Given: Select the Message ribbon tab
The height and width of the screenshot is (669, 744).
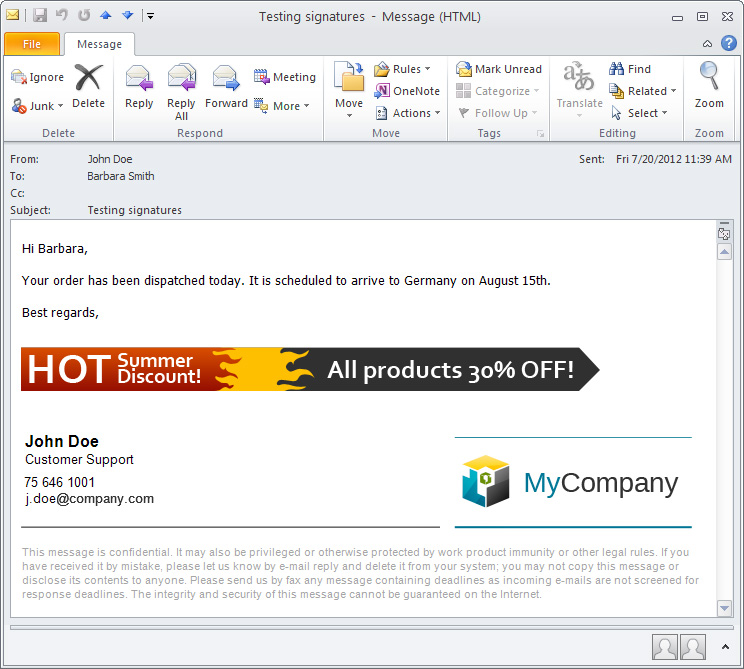Looking at the screenshot, I should 99,44.
